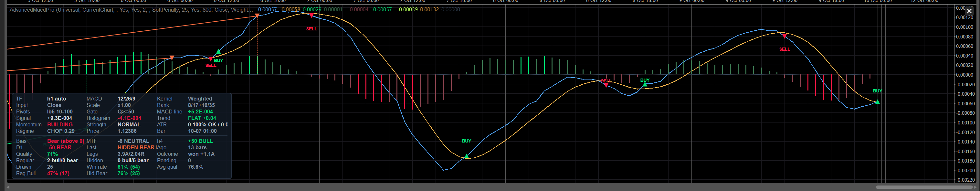Click the 3.9A/2.04R Legs value

click(131, 154)
